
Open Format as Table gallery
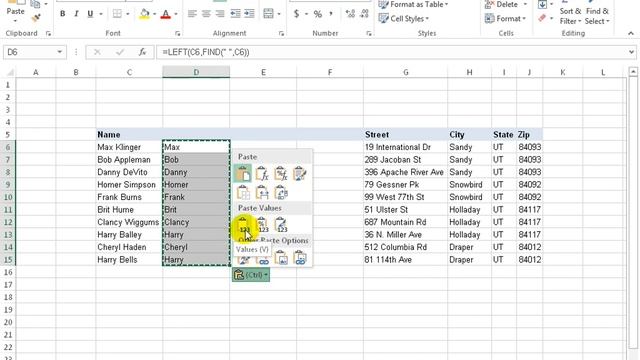413,4
